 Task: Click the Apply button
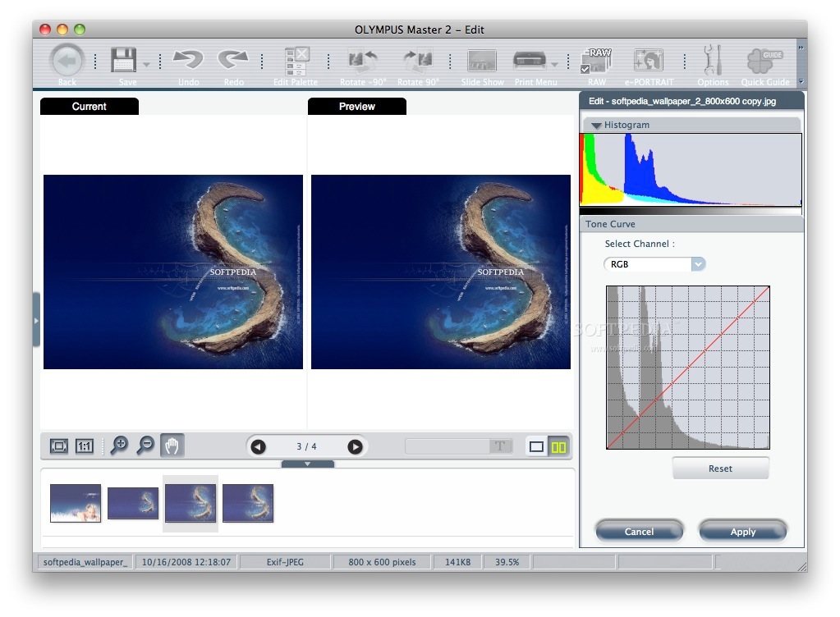(741, 531)
